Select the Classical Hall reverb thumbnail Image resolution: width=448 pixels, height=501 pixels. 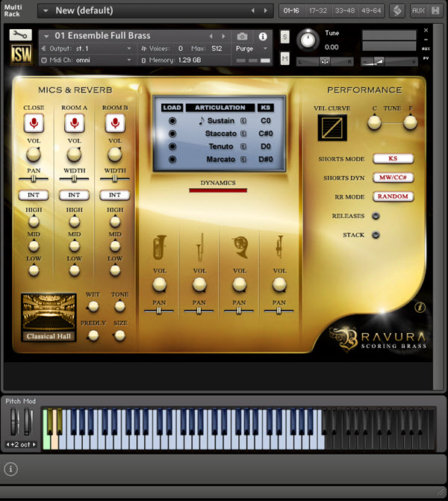pyautogui.click(x=49, y=317)
